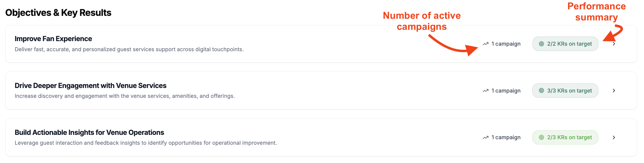
Task: Click the Objectives & Key Results heading
Action: (x=58, y=13)
